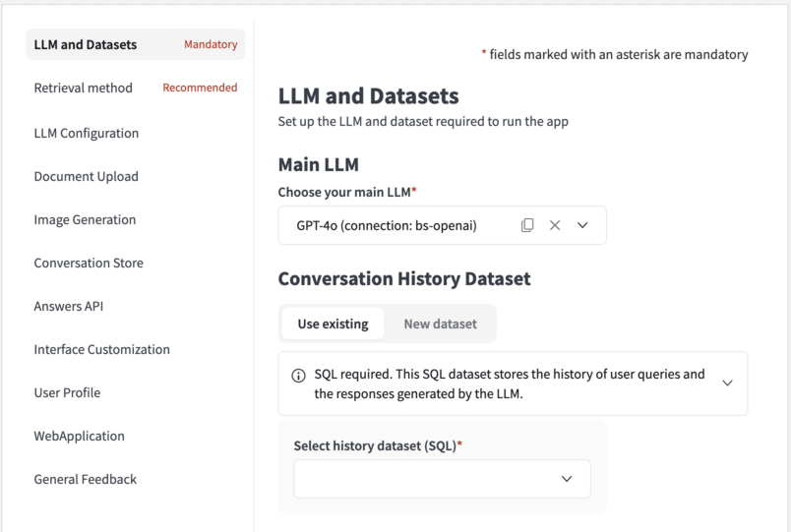Open the User Profile section

point(67,392)
